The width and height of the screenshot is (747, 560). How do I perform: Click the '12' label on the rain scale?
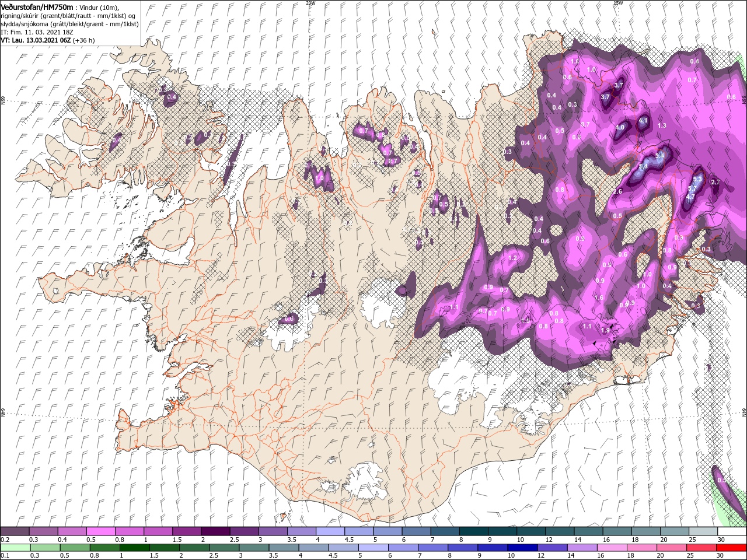tap(542, 555)
